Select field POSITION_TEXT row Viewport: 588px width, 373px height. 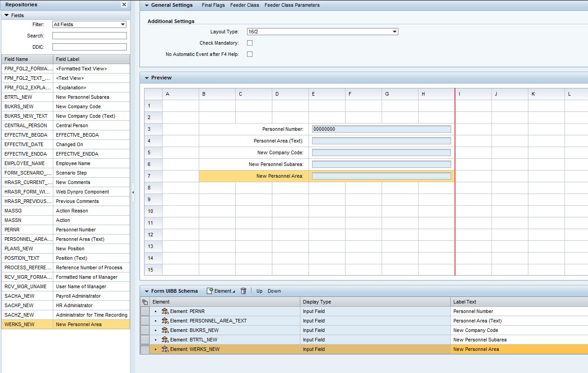click(x=65, y=258)
